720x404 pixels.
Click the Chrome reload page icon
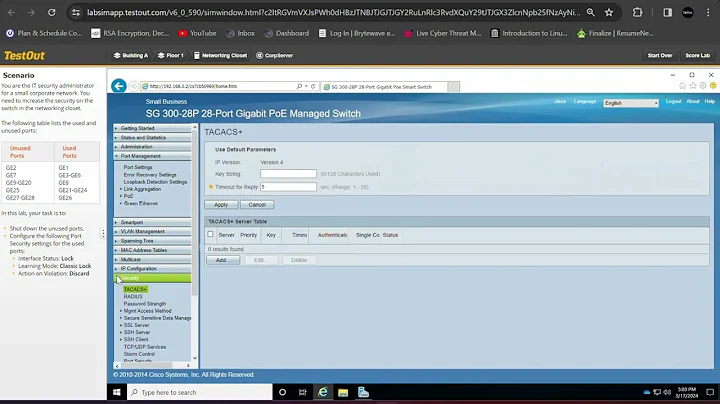tap(51, 12)
